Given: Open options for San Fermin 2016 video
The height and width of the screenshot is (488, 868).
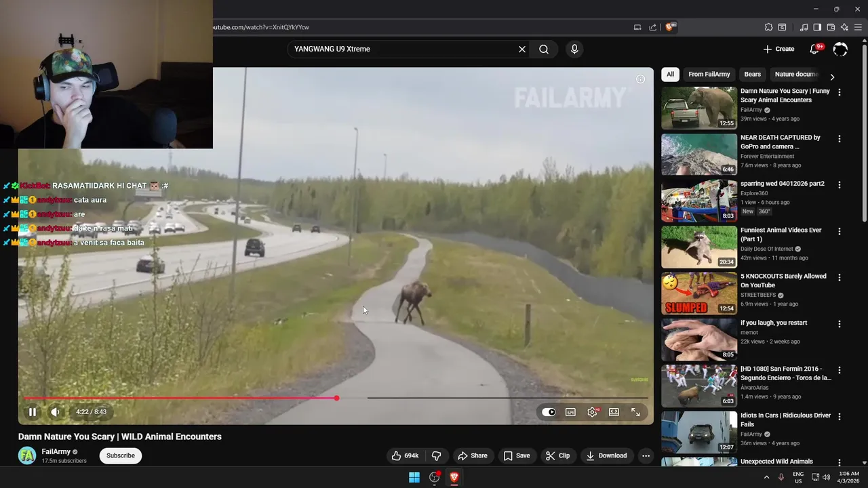Looking at the screenshot, I should pyautogui.click(x=840, y=371).
